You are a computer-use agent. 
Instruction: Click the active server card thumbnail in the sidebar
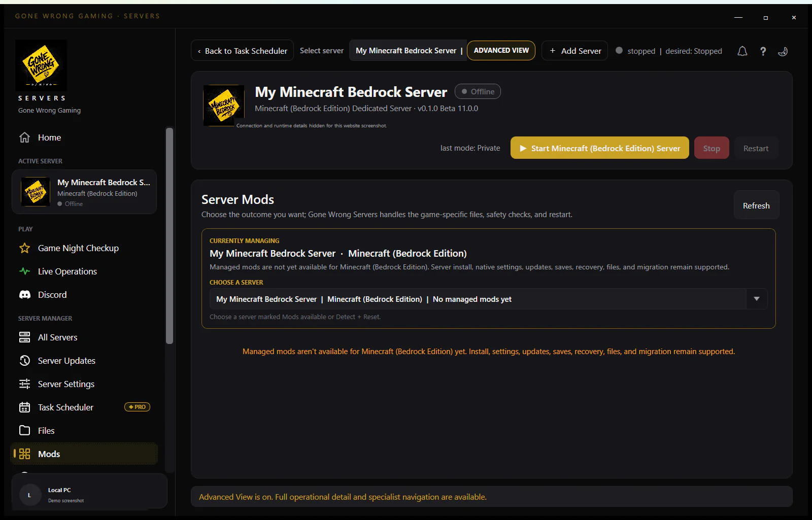[36, 192]
